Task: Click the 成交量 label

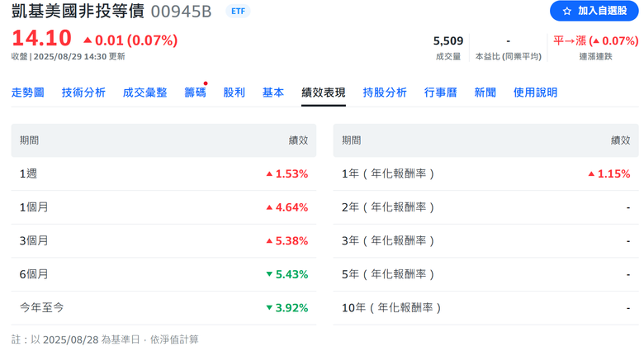Action: 448,56
